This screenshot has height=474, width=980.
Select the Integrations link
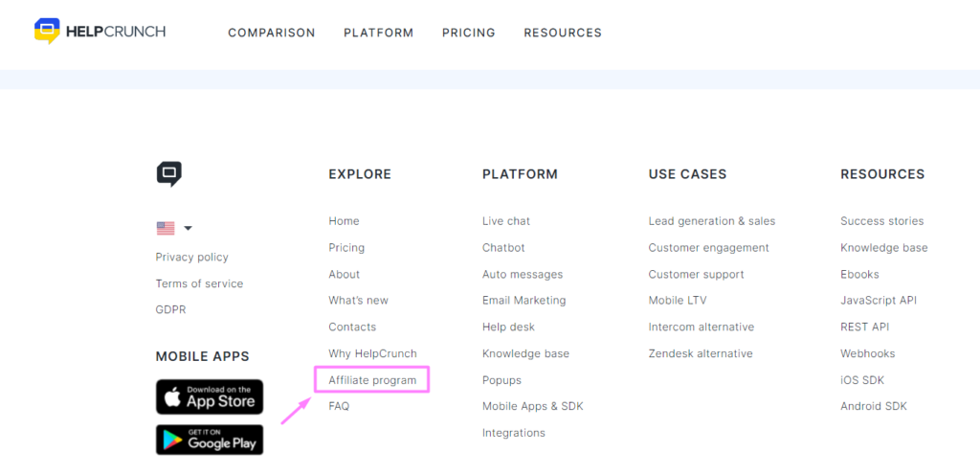coord(514,432)
